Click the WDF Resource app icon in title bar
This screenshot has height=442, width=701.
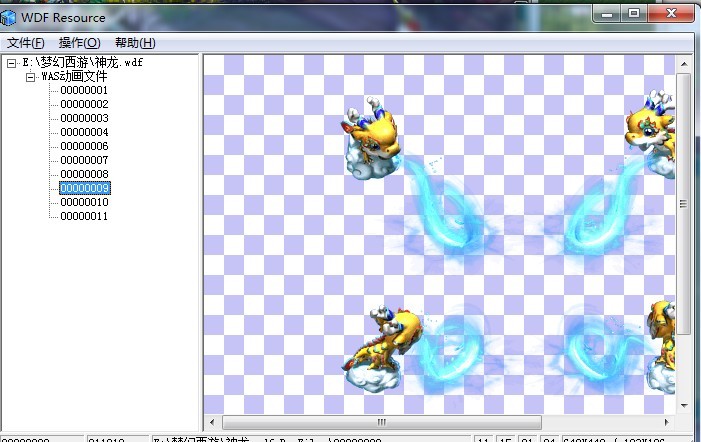(x=8, y=18)
